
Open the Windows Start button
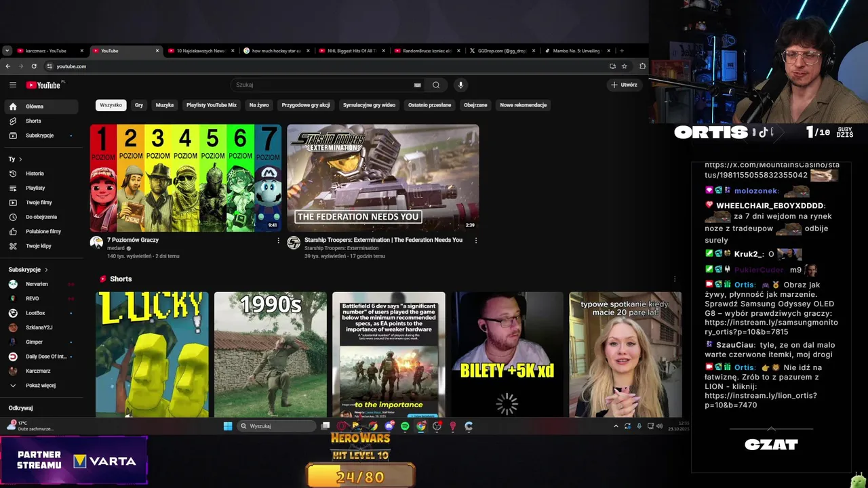(228, 426)
